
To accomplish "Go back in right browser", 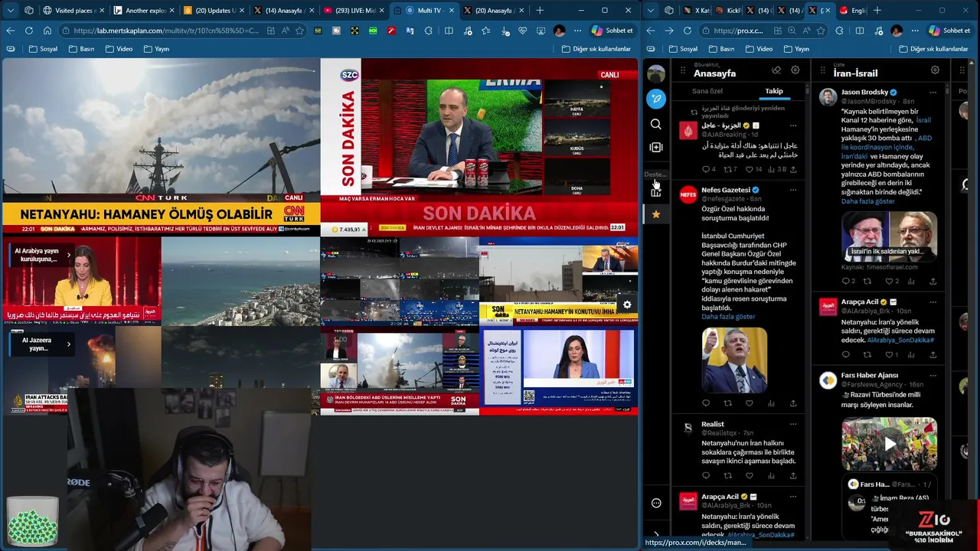I will [x=650, y=31].
